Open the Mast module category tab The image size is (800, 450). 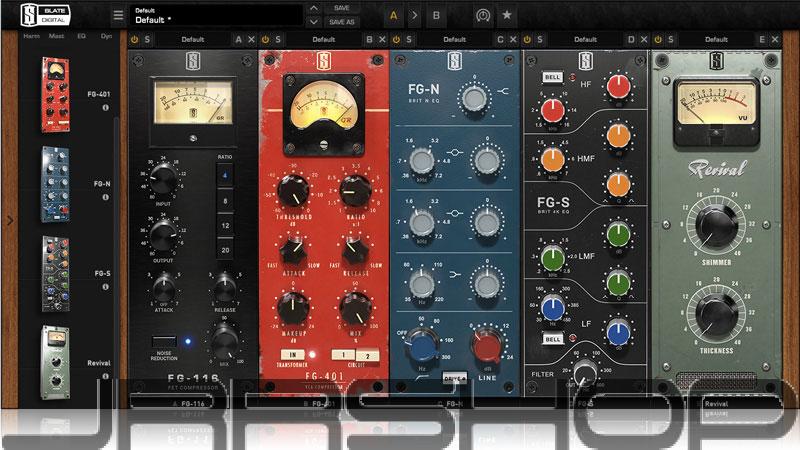pos(57,36)
